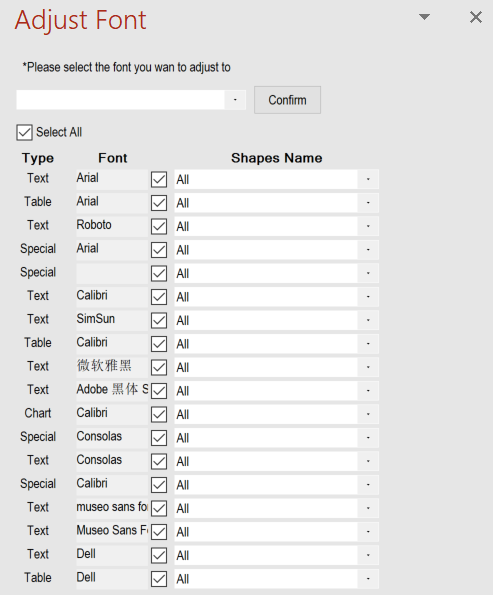The image size is (493, 595).
Task: Expand Shapes Name dropdown for Text Dell row
Action: (368, 555)
